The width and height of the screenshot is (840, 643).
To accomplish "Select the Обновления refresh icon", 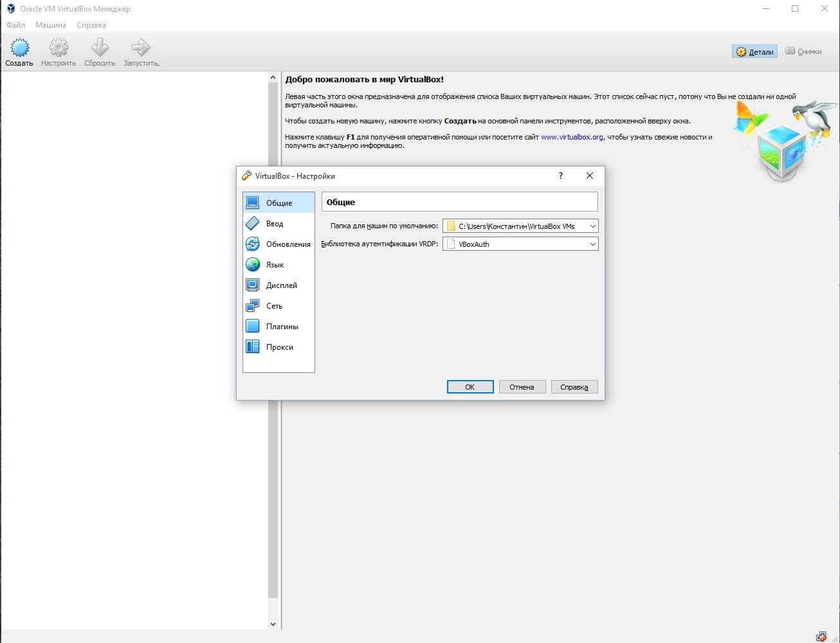I will point(253,244).
